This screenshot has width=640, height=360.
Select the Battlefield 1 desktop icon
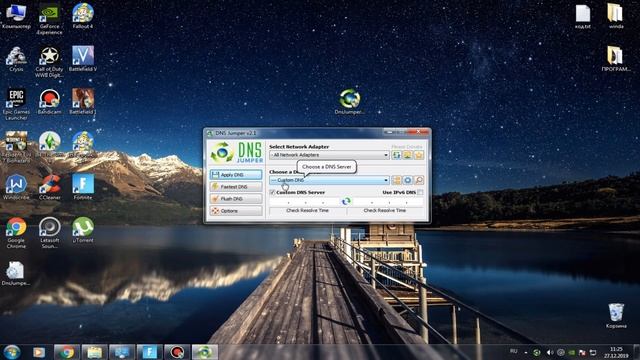click(x=83, y=102)
